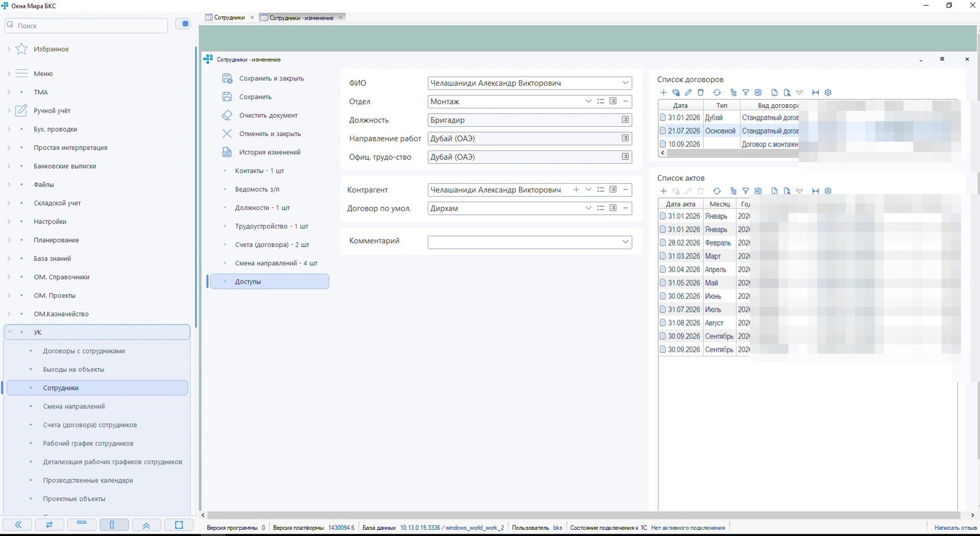The width and height of the screenshot is (980, 536).
Task: Close the Сотрудники - изменение tab
Action: click(x=341, y=18)
